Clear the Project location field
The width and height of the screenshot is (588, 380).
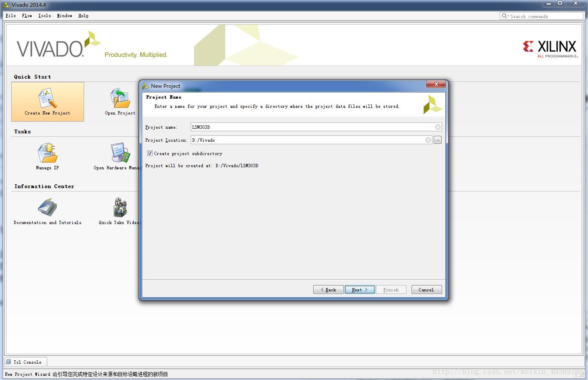pyautogui.click(x=428, y=140)
